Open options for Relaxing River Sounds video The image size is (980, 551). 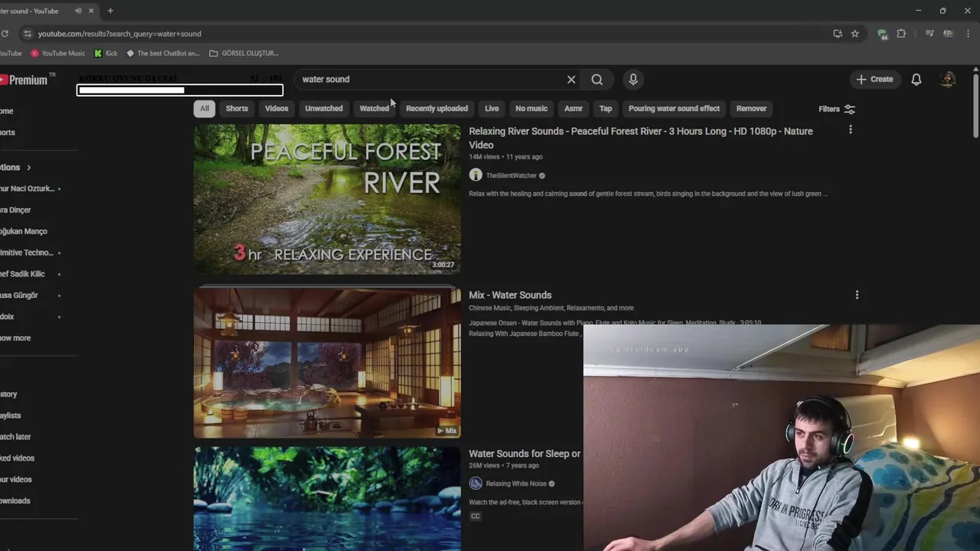[850, 130]
